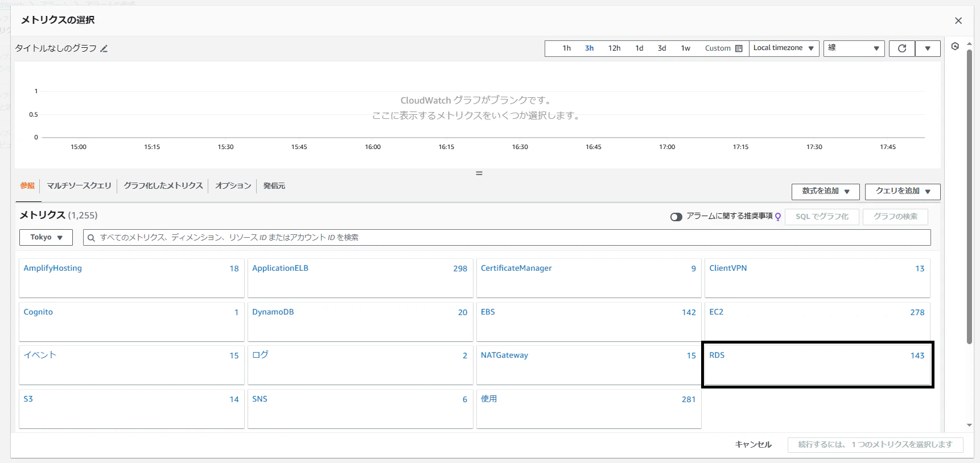Click the グラフの検索 button
The image size is (980, 463).
(895, 217)
